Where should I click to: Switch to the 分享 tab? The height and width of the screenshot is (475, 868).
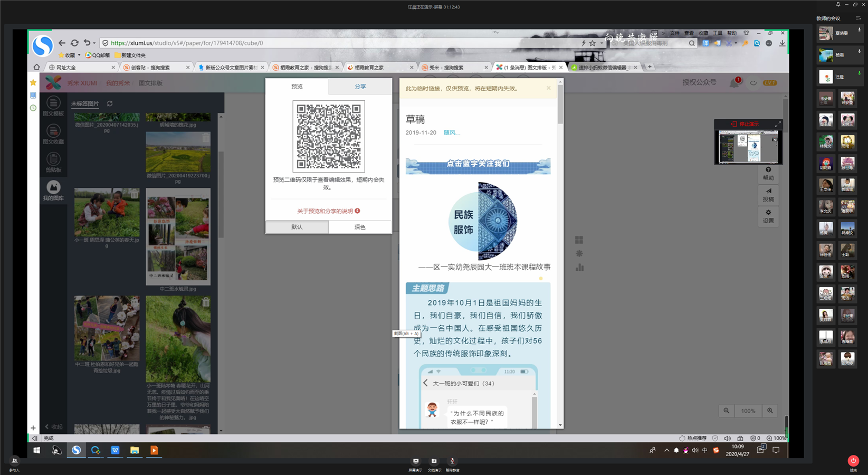coord(360,87)
